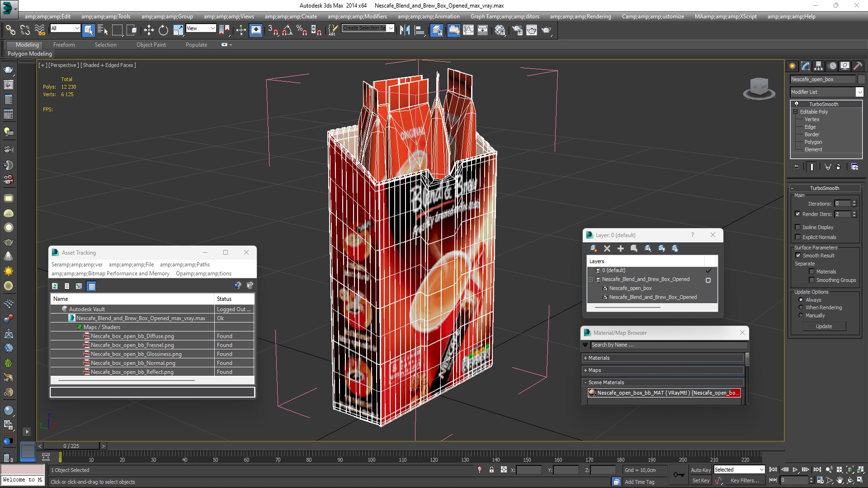
Task: Expand Maps group in Material/Map Browser
Action: click(663, 370)
